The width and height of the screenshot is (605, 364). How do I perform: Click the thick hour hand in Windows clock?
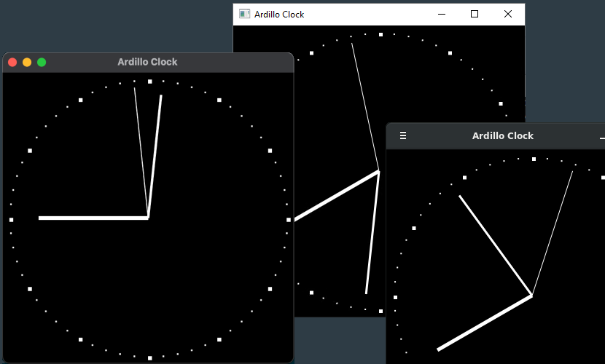coord(337,196)
